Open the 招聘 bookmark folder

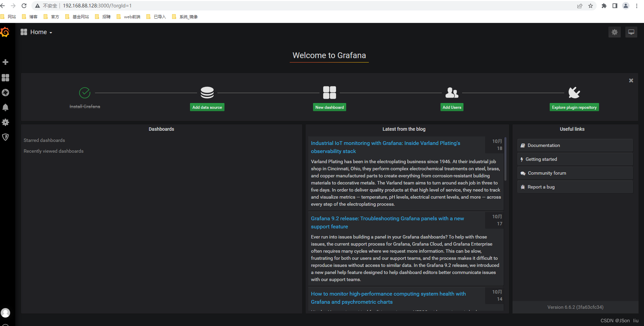click(103, 17)
